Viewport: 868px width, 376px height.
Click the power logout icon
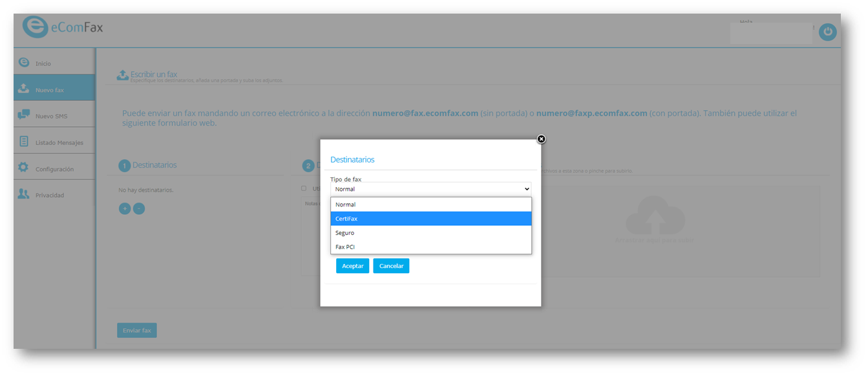click(x=827, y=32)
